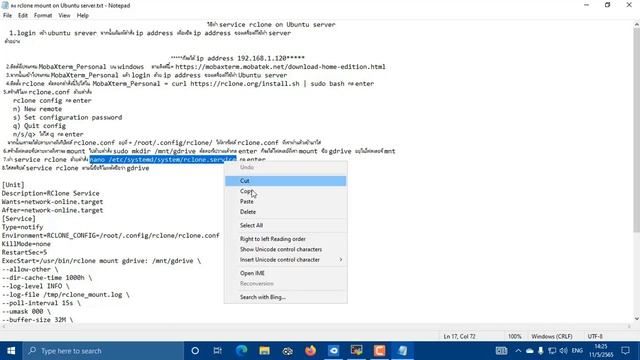Click the --poll-interval 15s line

pyautogui.click(x=41, y=303)
